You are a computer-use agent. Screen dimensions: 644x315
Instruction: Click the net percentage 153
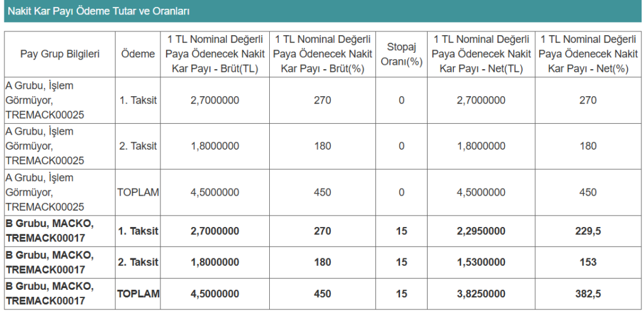[588, 262]
